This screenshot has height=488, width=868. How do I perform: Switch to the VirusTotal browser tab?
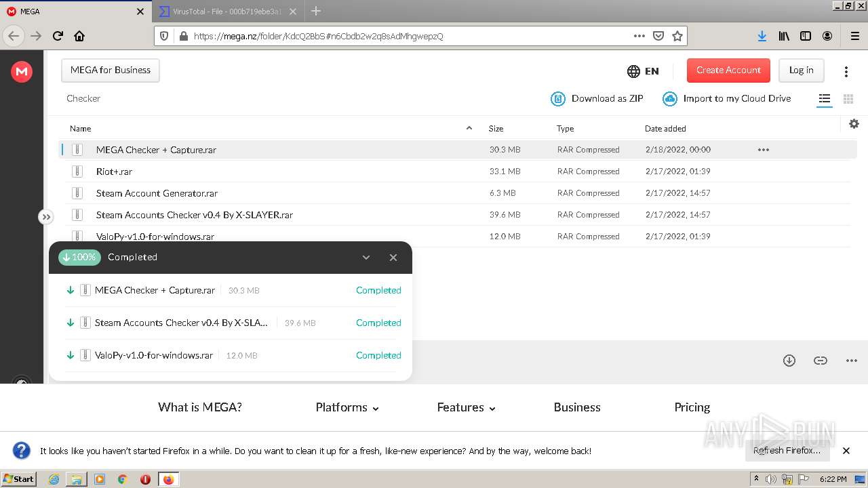[x=226, y=12]
